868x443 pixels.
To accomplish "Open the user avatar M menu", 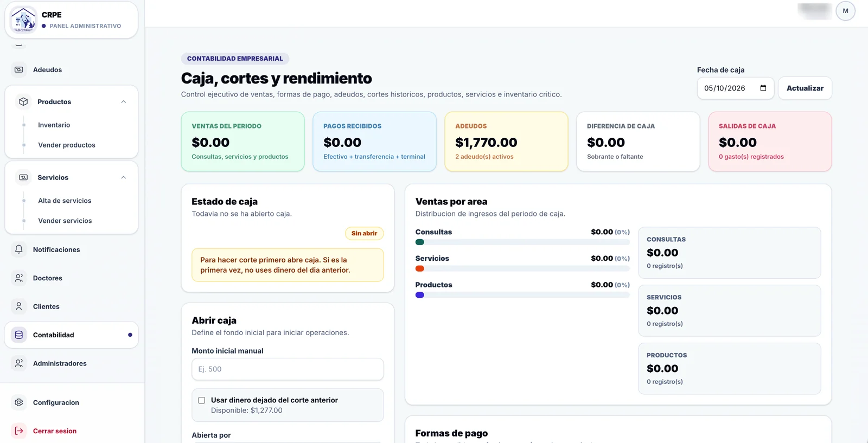I will coord(845,11).
